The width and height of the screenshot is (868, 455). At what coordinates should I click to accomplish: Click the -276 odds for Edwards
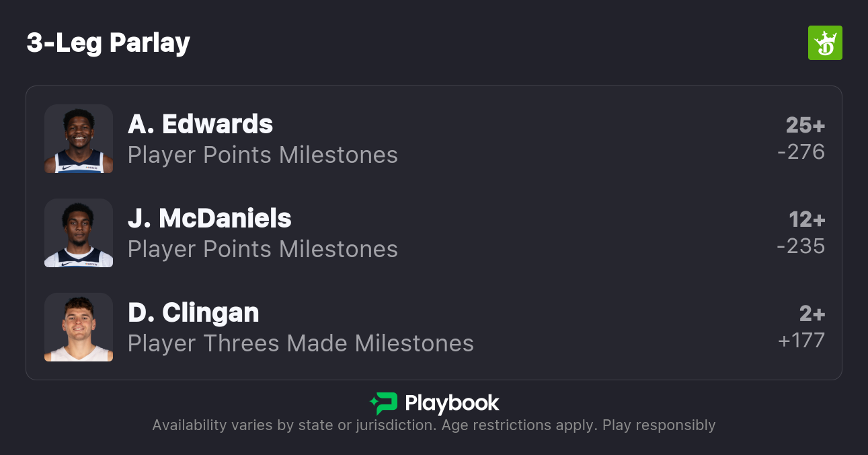pos(800,152)
